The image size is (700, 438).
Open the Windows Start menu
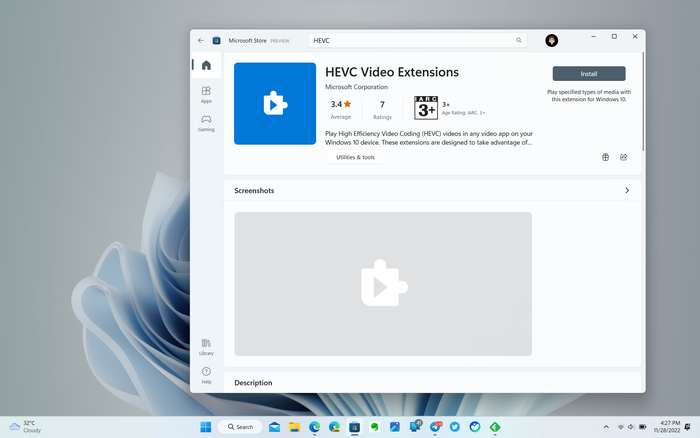206,427
